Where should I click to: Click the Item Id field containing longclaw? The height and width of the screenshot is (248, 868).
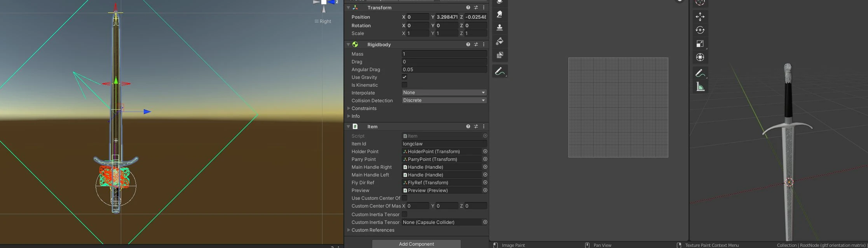[444, 143]
